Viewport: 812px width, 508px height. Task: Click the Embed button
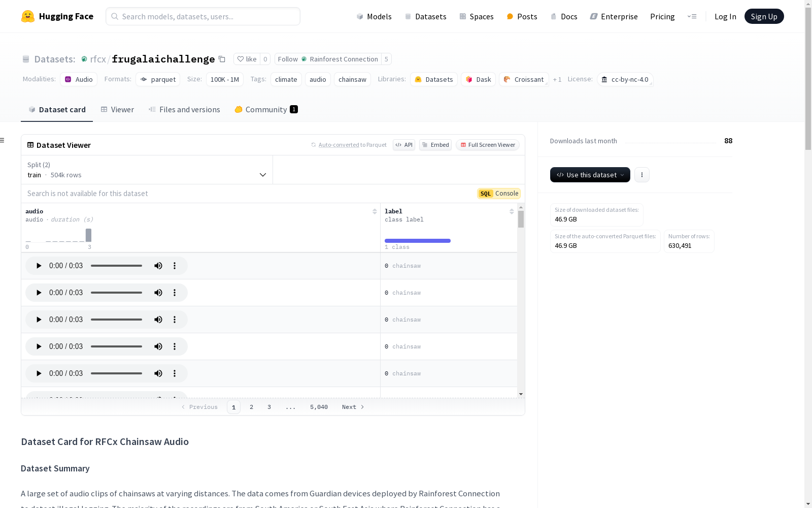pos(435,145)
